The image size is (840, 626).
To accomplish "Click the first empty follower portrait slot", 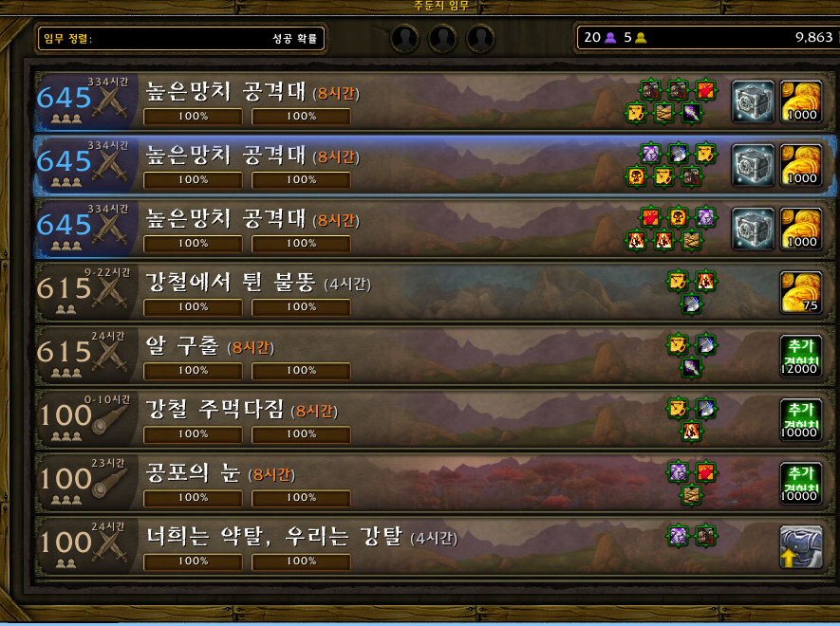I will 404,39.
